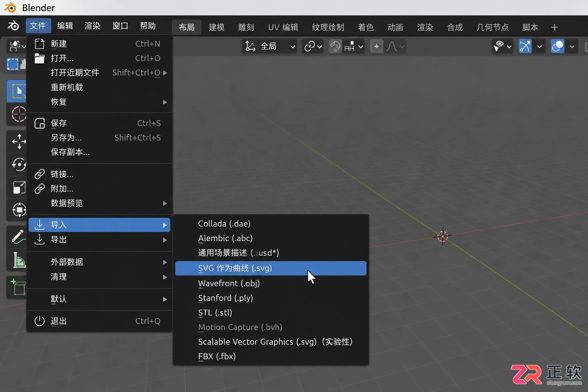The height and width of the screenshot is (392, 588).
Task: Switch to the 着色 workspace tab
Action: tap(366, 27)
